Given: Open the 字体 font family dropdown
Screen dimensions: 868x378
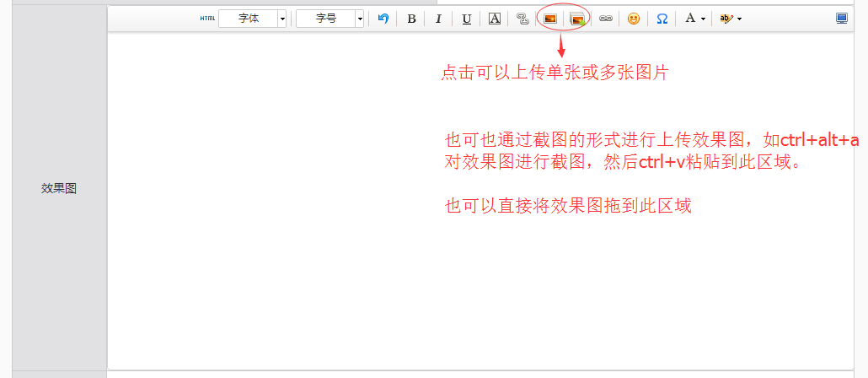Looking at the screenshot, I should click(x=281, y=19).
